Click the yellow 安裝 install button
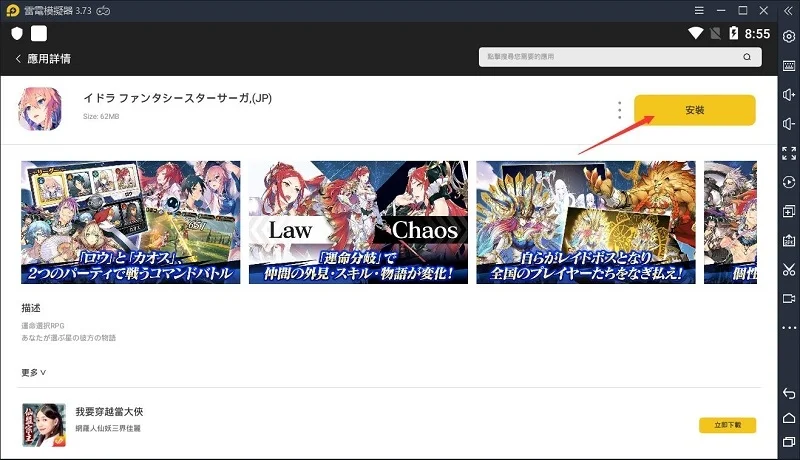 click(x=695, y=110)
